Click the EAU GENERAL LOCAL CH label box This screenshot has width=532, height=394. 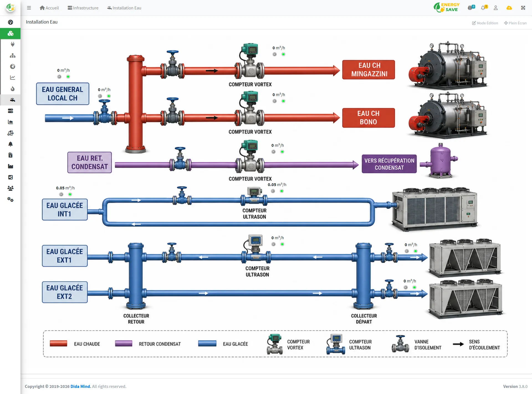click(x=63, y=94)
